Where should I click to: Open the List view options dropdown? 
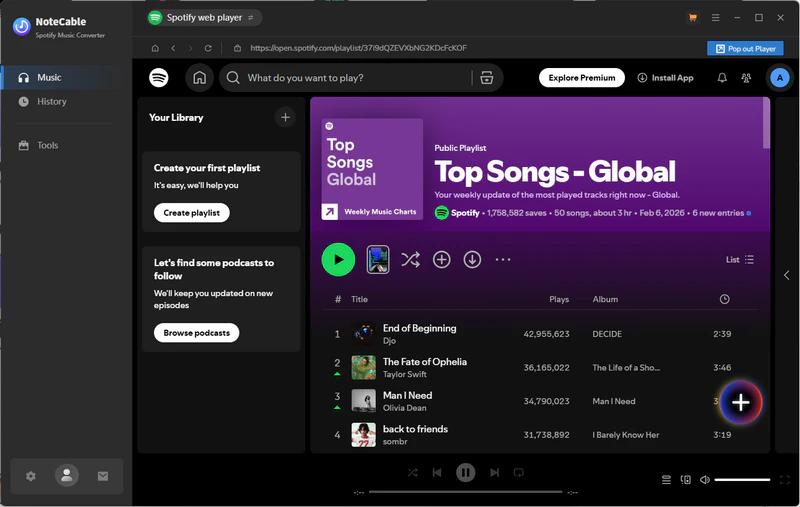(x=740, y=260)
